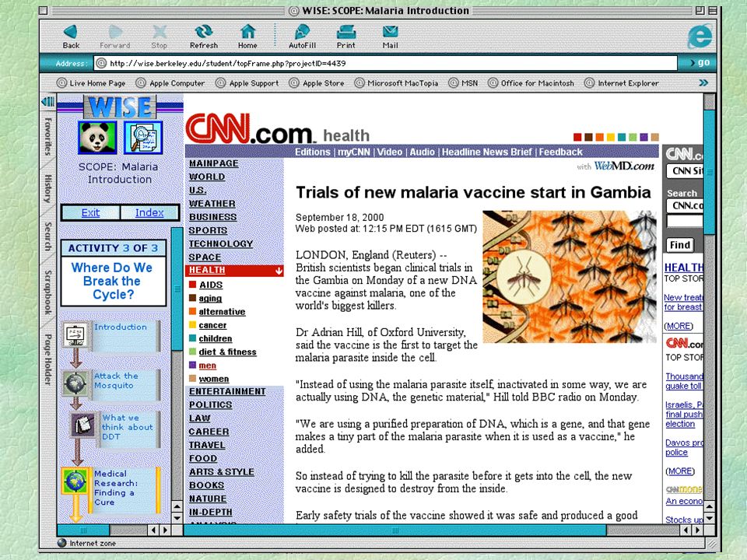Click the address bar URL field
Image resolution: width=747 pixels, height=560 pixels.
(385, 63)
